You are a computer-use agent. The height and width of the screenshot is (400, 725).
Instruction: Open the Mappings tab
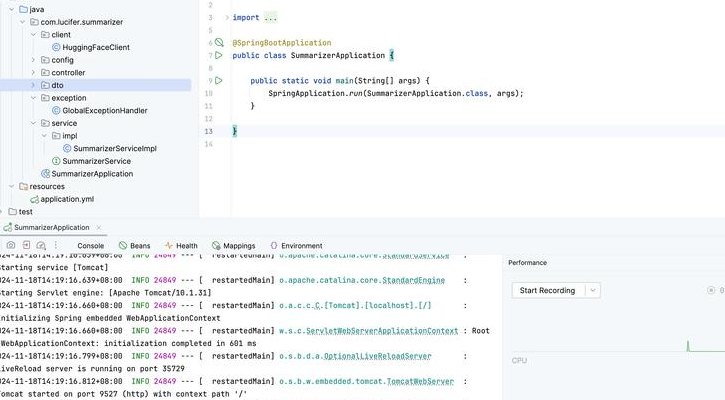point(233,246)
